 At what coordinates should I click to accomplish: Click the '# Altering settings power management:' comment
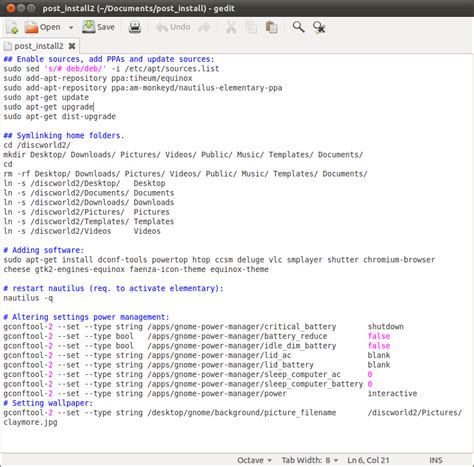86,317
